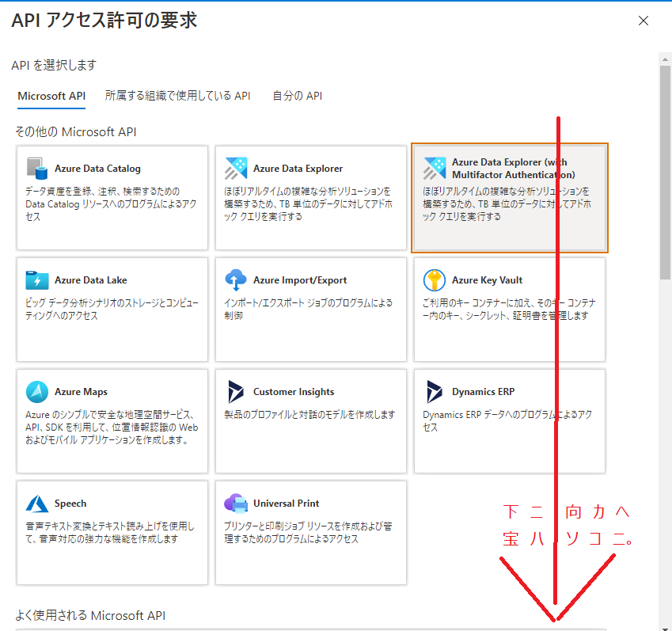This screenshot has width=672, height=631.
Task: Click the Azure Data Lake lightning icon
Action: pyautogui.click(x=36, y=279)
